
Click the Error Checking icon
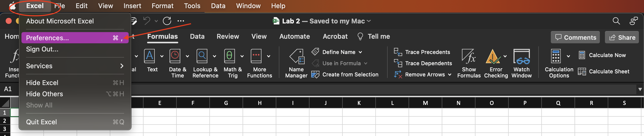[x=493, y=57]
